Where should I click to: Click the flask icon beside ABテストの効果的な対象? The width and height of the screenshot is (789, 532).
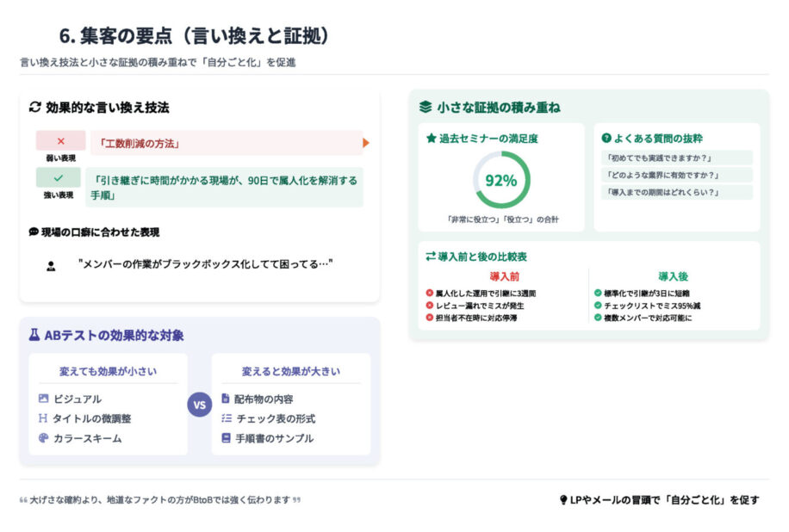tap(34, 335)
